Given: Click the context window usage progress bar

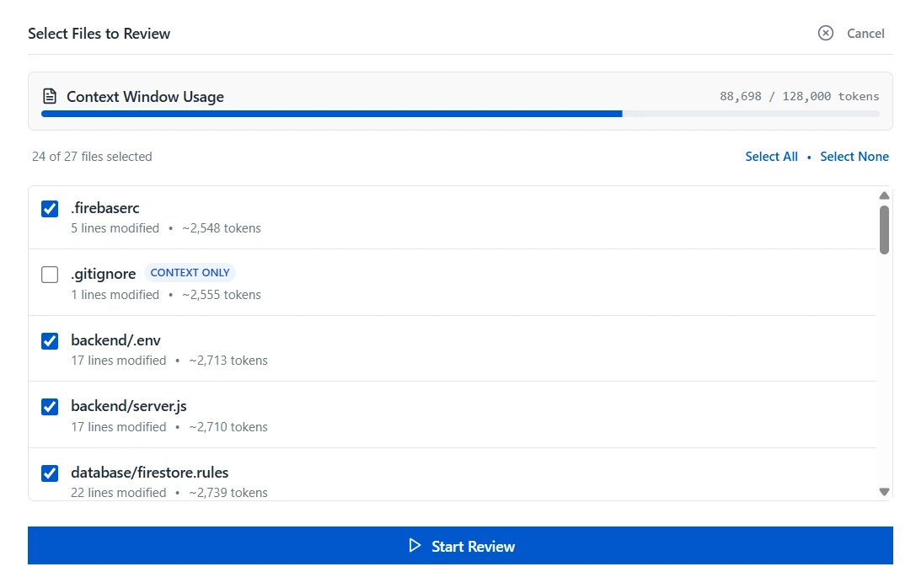Looking at the screenshot, I should [459, 114].
